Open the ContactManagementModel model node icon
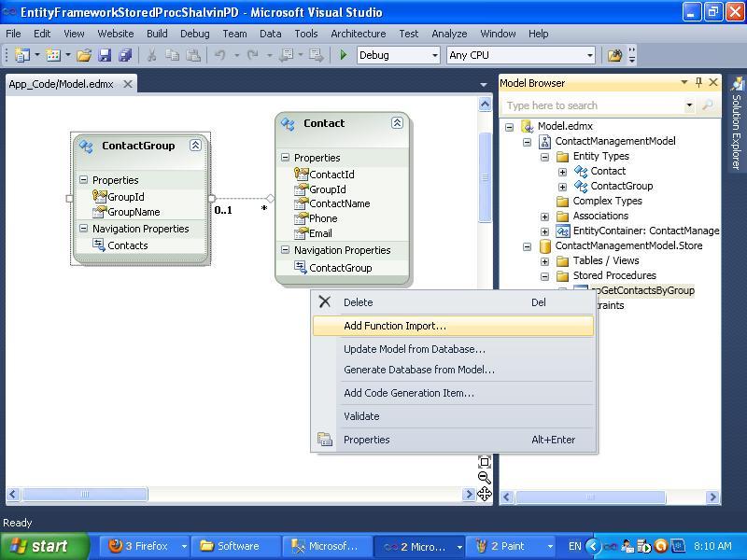This screenshot has height=560, width=747. click(545, 141)
